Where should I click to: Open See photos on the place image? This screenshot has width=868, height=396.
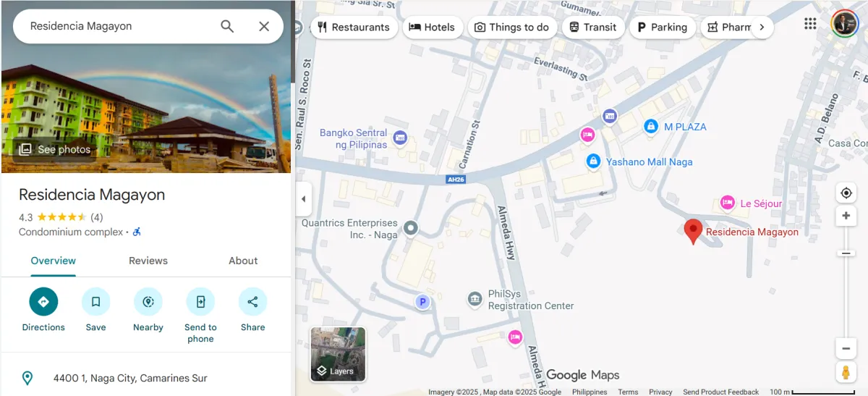(x=56, y=149)
